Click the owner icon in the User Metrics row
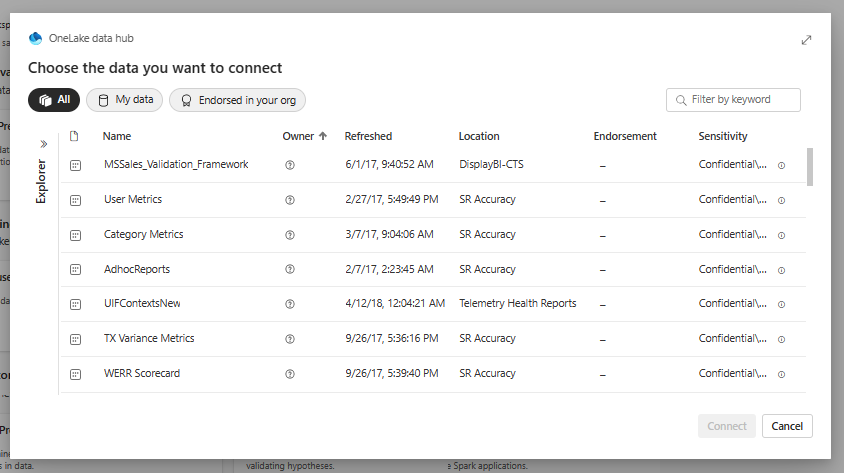Viewport: 844px width, 473px height. 290,200
